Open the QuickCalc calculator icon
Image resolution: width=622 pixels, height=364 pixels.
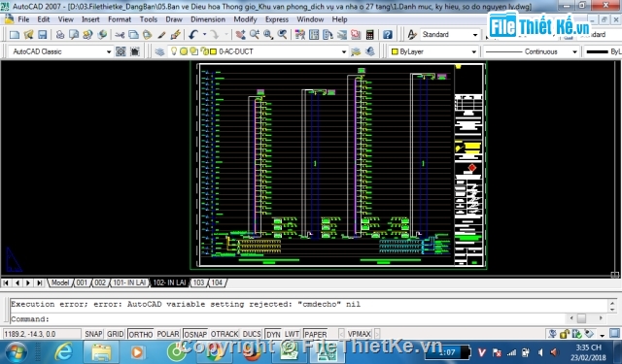pyautogui.click(x=369, y=35)
